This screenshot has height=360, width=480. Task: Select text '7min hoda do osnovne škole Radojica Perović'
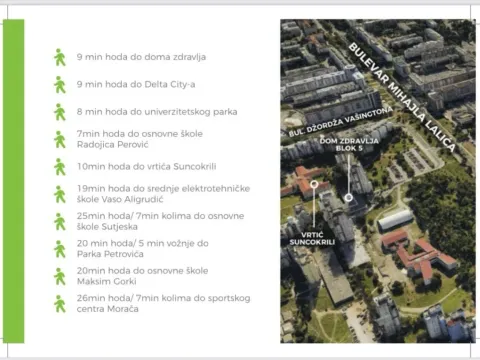[x=140, y=139]
